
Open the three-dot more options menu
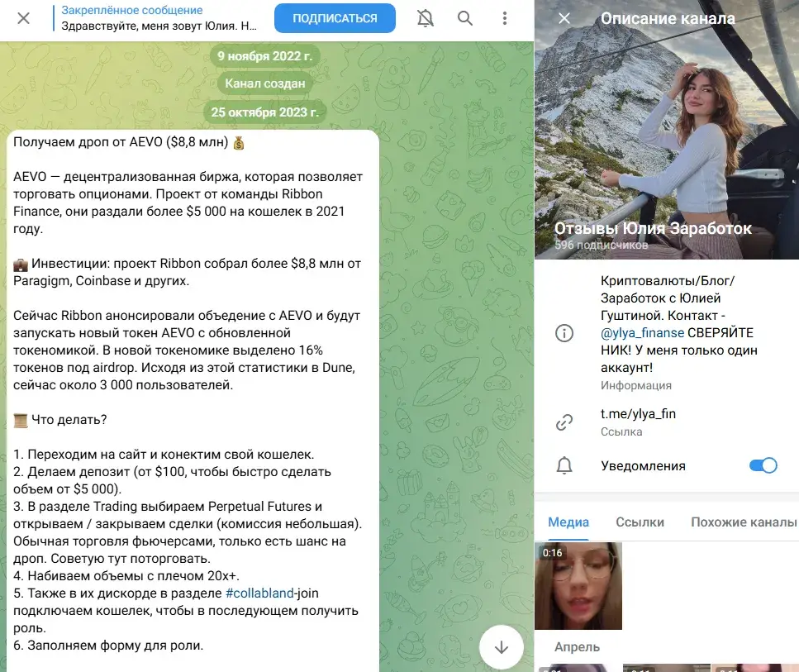tap(505, 18)
